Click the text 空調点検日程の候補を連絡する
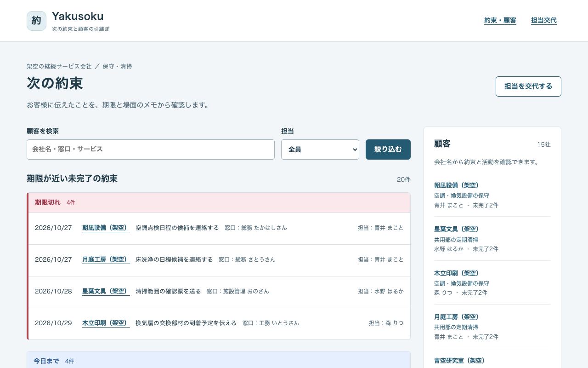588x368 pixels. 177,228
